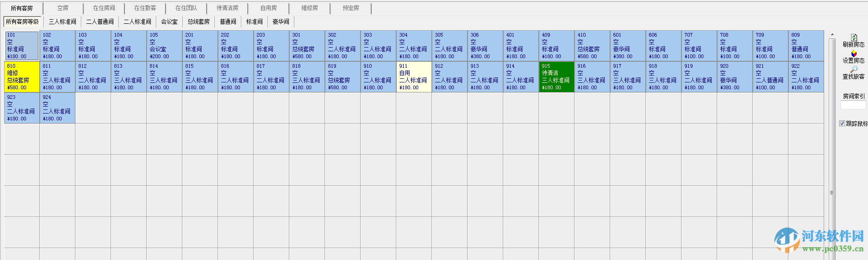Select room 601 豪华间 cell
The height and width of the screenshot is (260, 868).
point(628,46)
